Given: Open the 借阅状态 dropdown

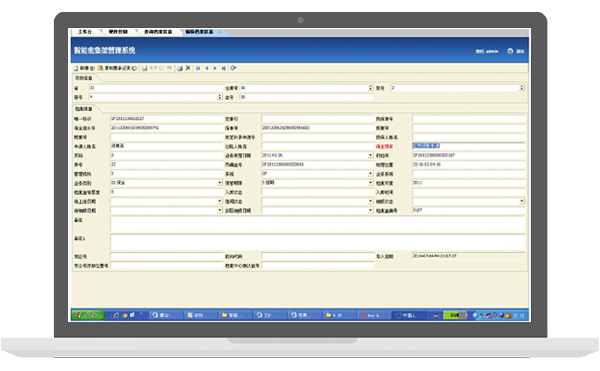Looking at the screenshot, I should [x=370, y=201].
